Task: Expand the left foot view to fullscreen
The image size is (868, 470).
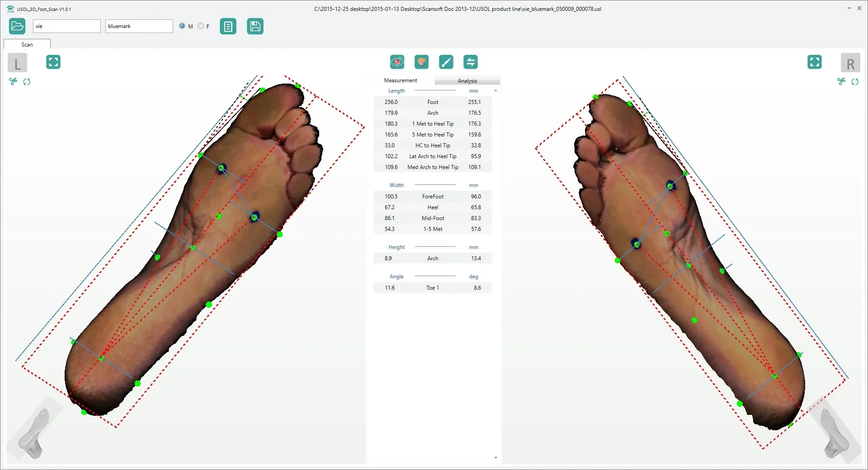Action: [53, 62]
